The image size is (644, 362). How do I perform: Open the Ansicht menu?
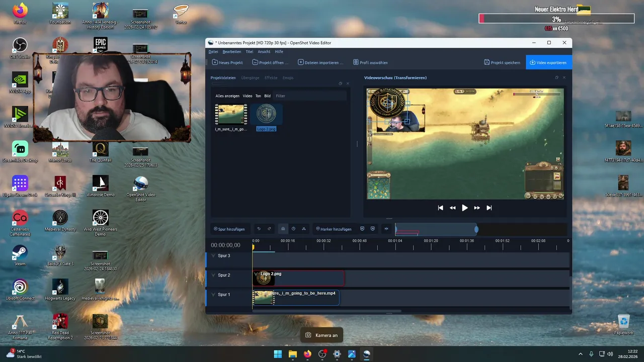tap(264, 51)
